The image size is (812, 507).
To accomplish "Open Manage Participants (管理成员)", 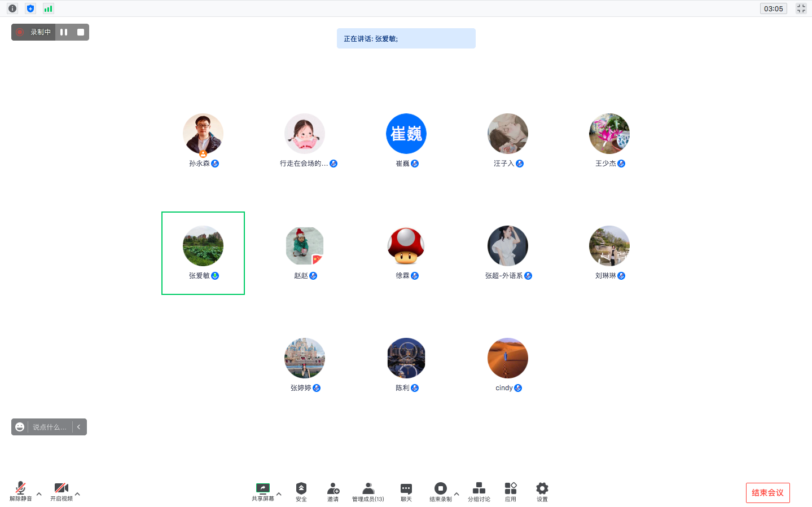I will (368, 491).
